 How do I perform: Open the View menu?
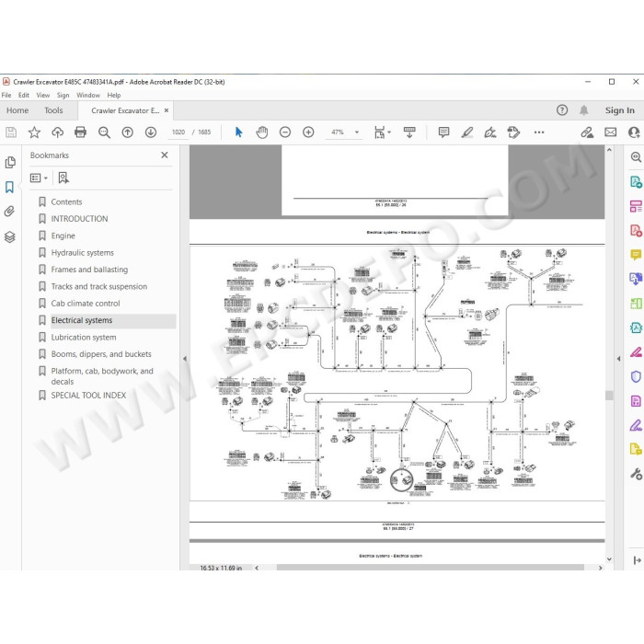(43, 96)
